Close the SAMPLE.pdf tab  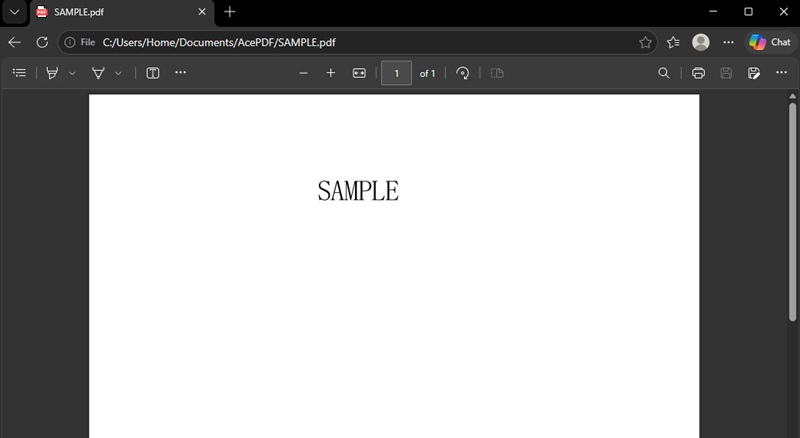pyautogui.click(x=202, y=12)
